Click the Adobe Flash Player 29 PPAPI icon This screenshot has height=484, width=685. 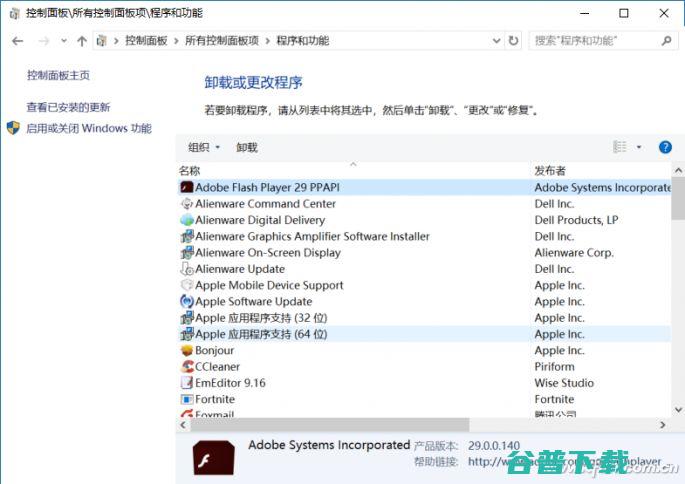(187, 187)
